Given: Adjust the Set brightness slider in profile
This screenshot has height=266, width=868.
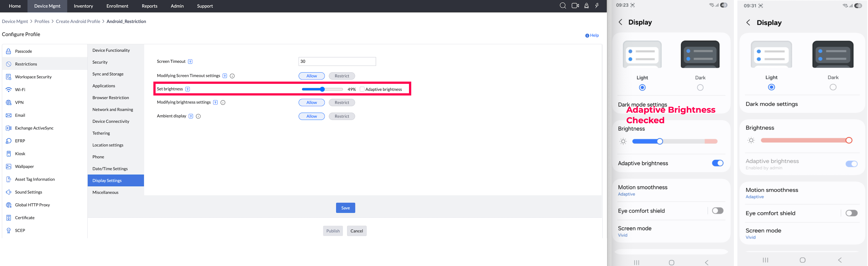Looking at the screenshot, I should [322, 89].
